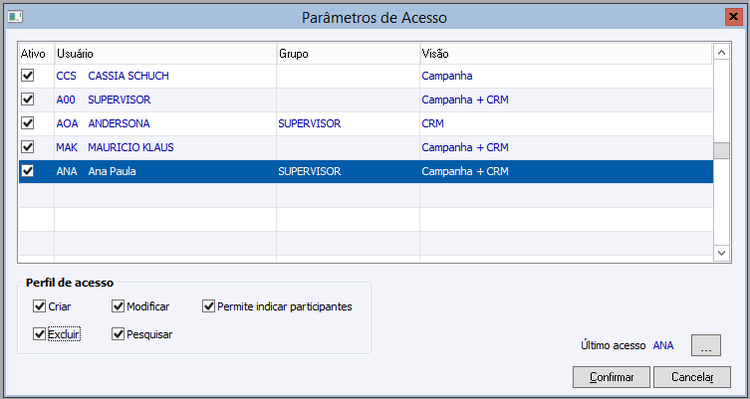Click the ANA value beside Último acesso
The image size is (750, 399).
(663, 345)
